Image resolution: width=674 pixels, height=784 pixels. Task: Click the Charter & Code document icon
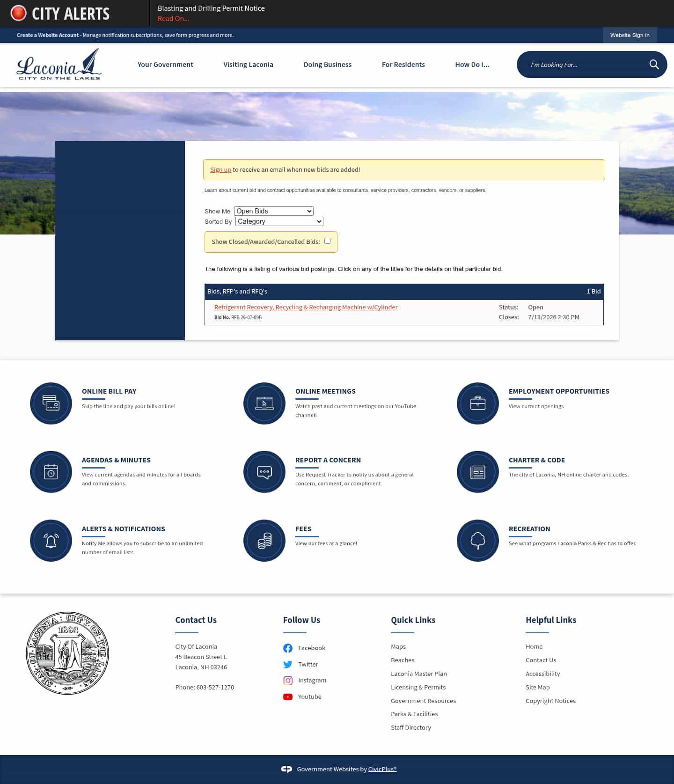(478, 472)
